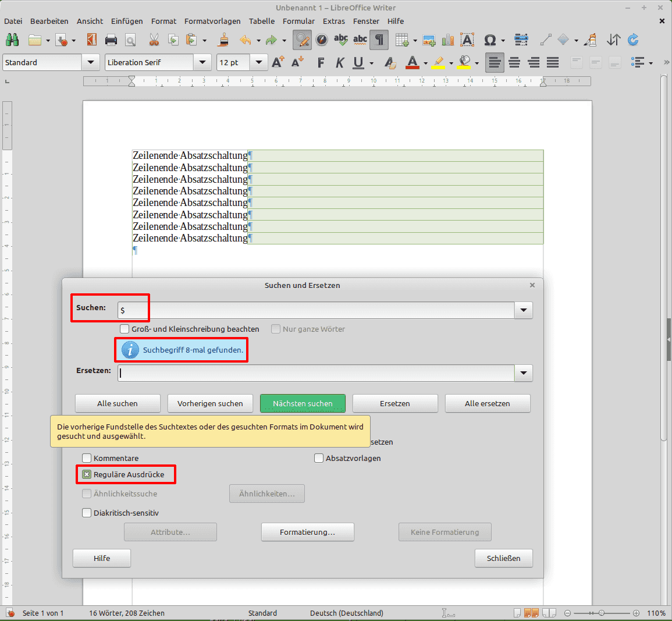
Task: Insert a chart from the toolbar
Action: tap(448, 40)
